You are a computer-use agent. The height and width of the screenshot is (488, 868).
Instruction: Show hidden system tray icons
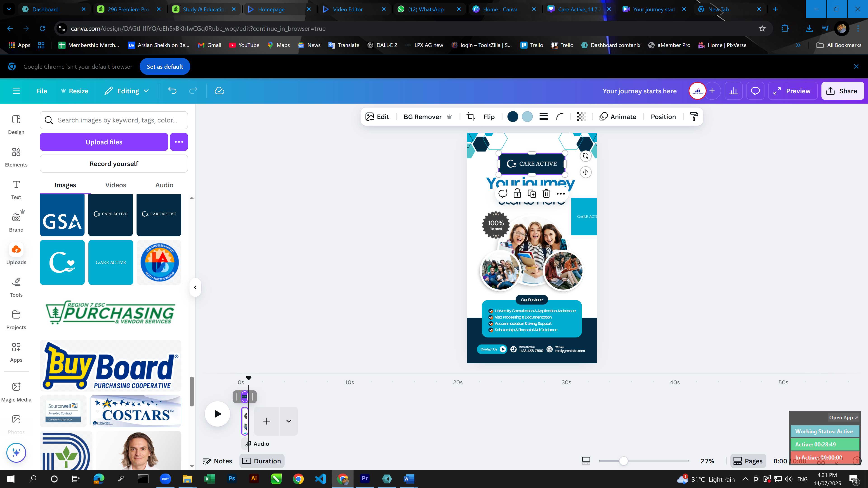(745, 479)
